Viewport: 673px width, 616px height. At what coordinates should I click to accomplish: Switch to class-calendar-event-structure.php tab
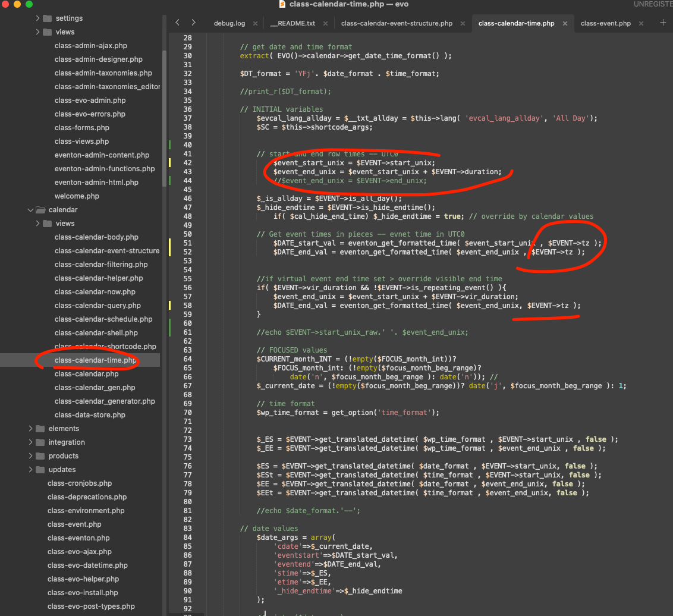[x=397, y=23]
